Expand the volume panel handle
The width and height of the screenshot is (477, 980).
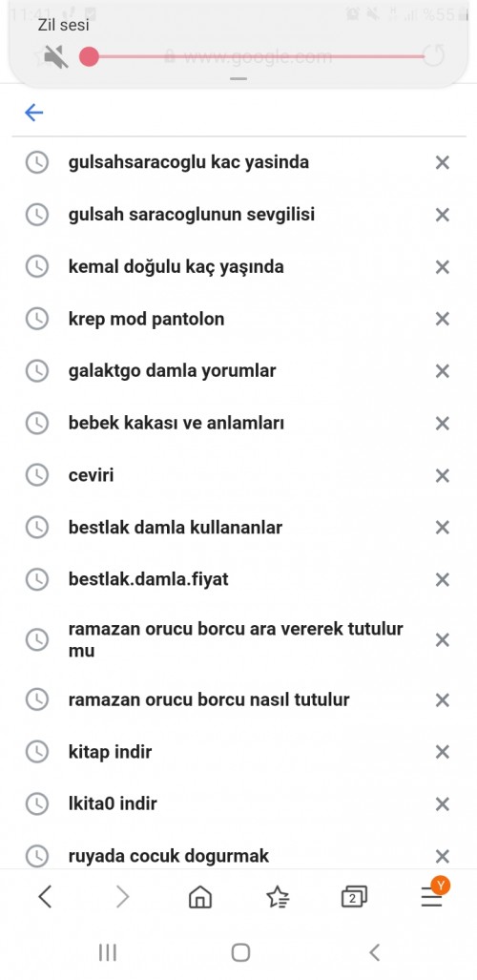pos(238,79)
